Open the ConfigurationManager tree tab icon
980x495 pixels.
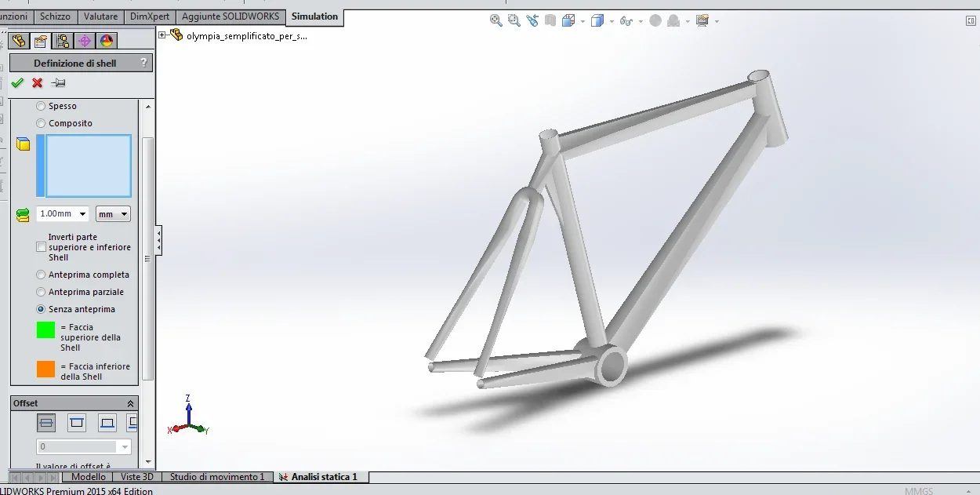tap(63, 42)
